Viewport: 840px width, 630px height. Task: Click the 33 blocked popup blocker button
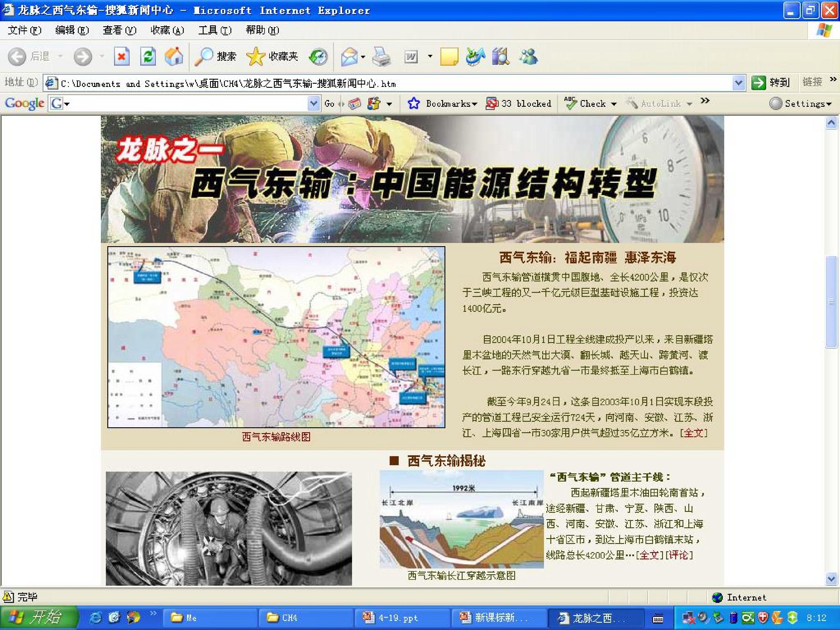coord(518,103)
